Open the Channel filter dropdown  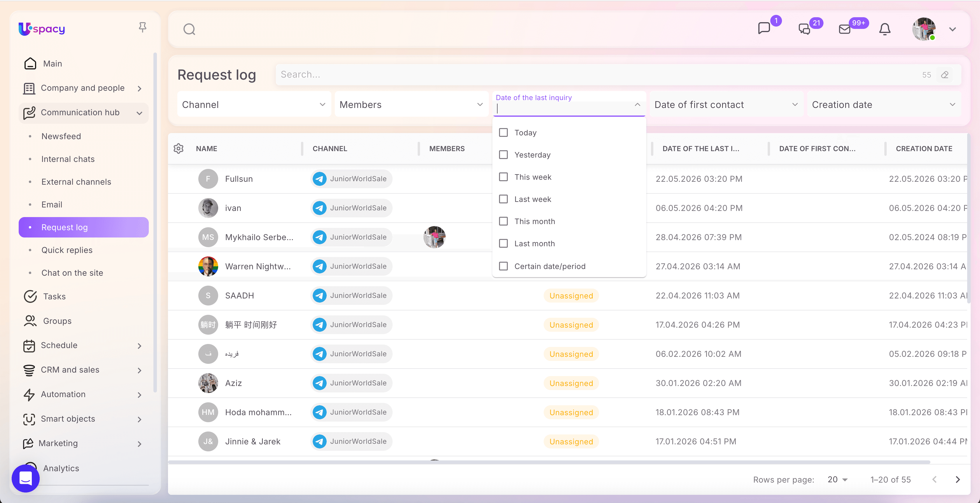(254, 105)
